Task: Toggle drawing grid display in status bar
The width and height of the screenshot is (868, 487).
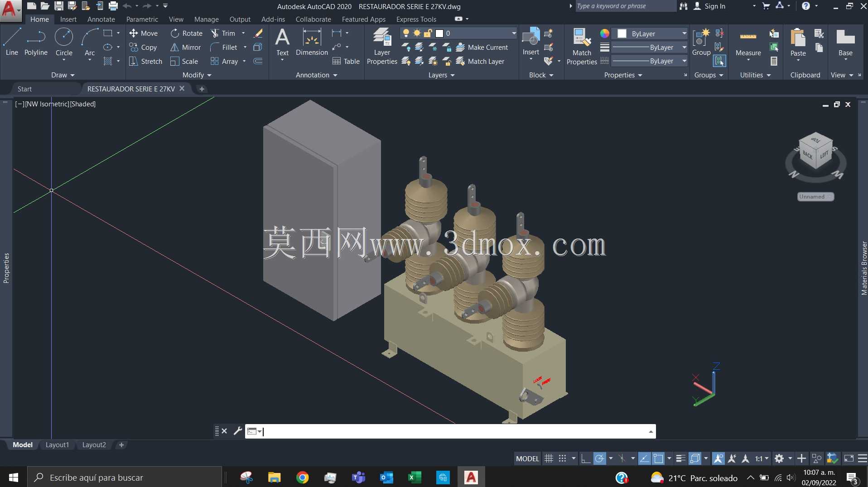Action: [x=549, y=458]
